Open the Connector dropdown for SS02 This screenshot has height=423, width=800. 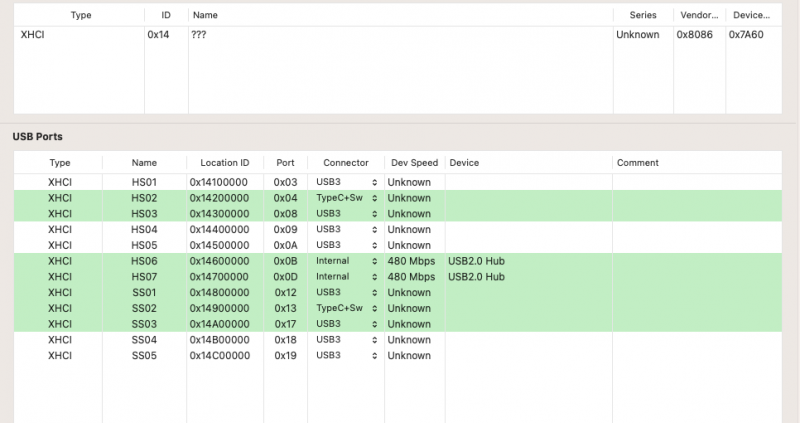pyautogui.click(x=347, y=308)
